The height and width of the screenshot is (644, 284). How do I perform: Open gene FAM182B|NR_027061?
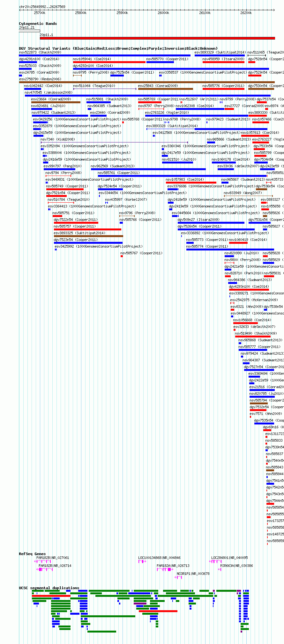click(x=53, y=558)
